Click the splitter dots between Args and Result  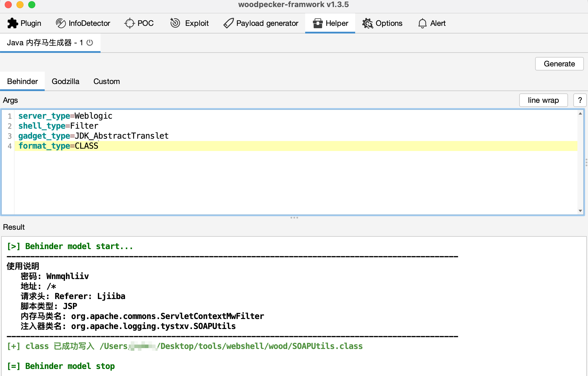click(294, 218)
